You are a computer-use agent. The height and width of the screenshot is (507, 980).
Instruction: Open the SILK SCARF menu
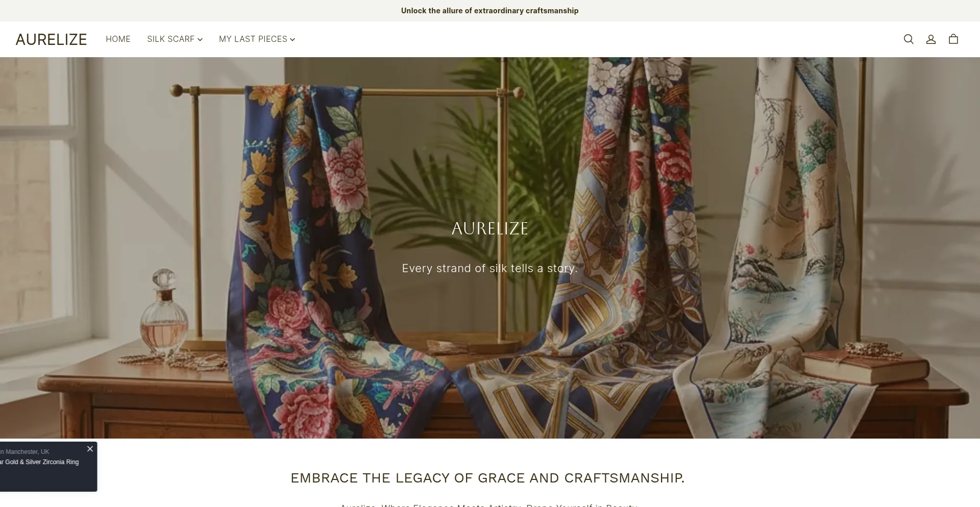175,39
